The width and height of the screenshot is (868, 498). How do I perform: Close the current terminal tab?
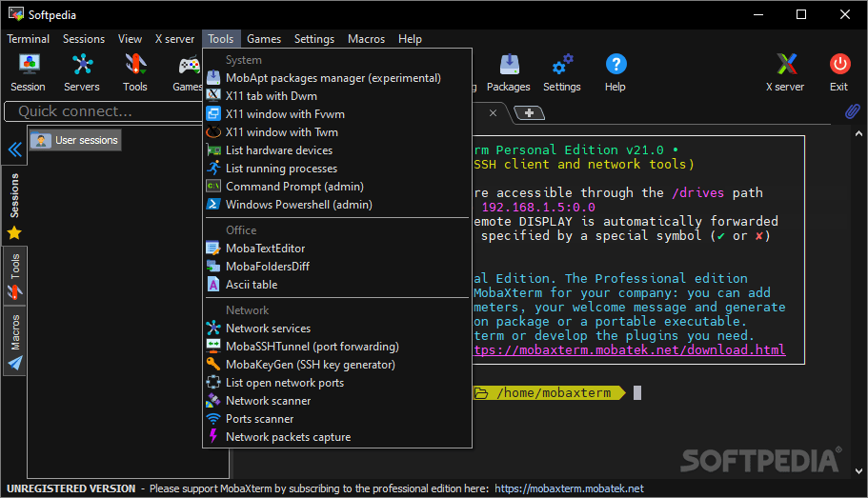tap(493, 113)
